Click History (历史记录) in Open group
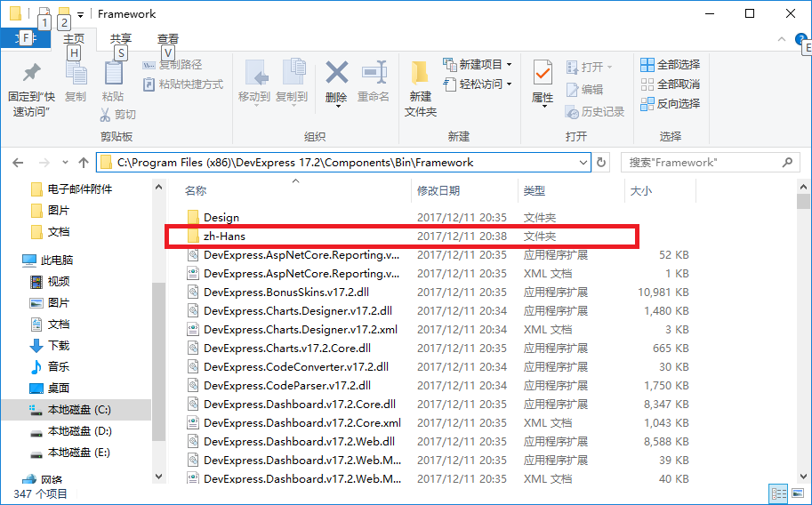 [x=595, y=112]
